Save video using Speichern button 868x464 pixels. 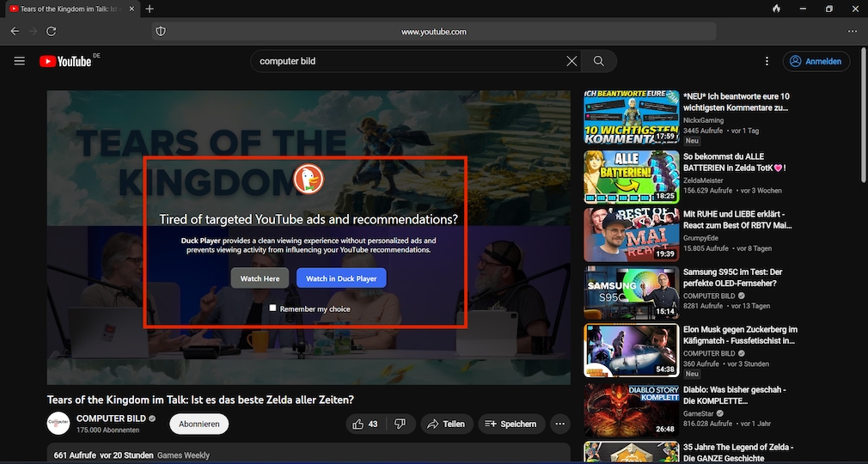coord(510,424)
